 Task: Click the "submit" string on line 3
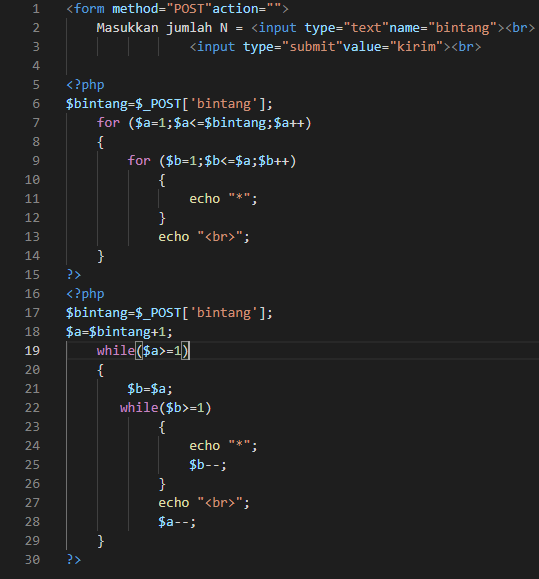pos(312,47)
